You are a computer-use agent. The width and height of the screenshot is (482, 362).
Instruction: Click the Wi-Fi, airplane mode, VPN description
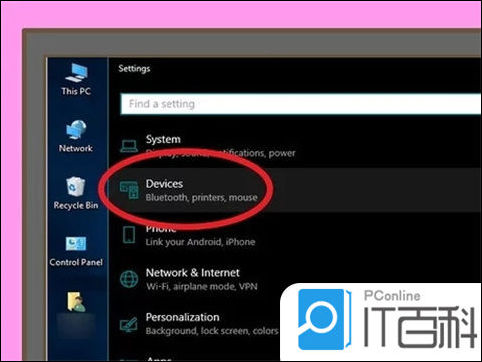202,286
